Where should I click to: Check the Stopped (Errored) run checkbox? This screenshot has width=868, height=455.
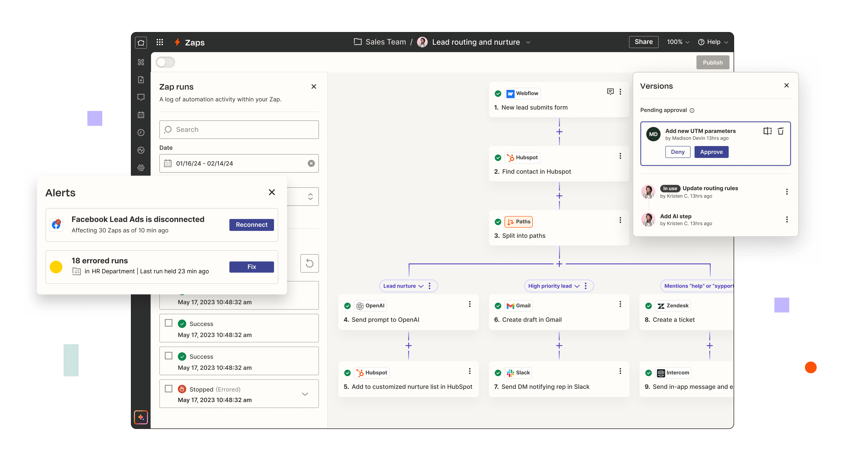coord(169,389)
